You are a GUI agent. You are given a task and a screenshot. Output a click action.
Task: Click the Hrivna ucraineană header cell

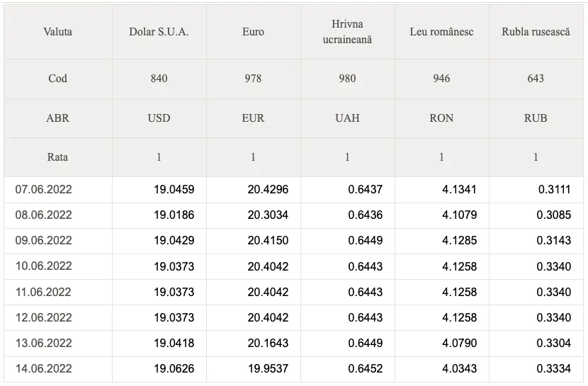point(347,32)
